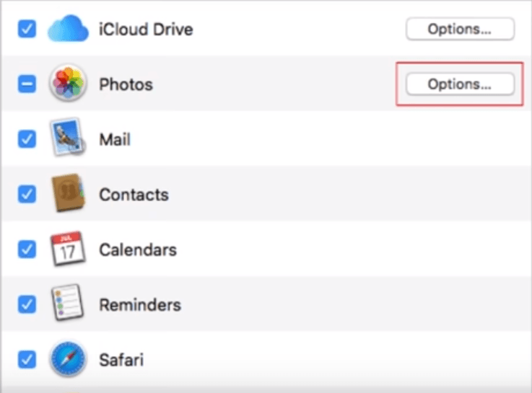This screenshot has height=393, width=532.
Task: Click the Safari compass icon
Action: tap(68, 359)
